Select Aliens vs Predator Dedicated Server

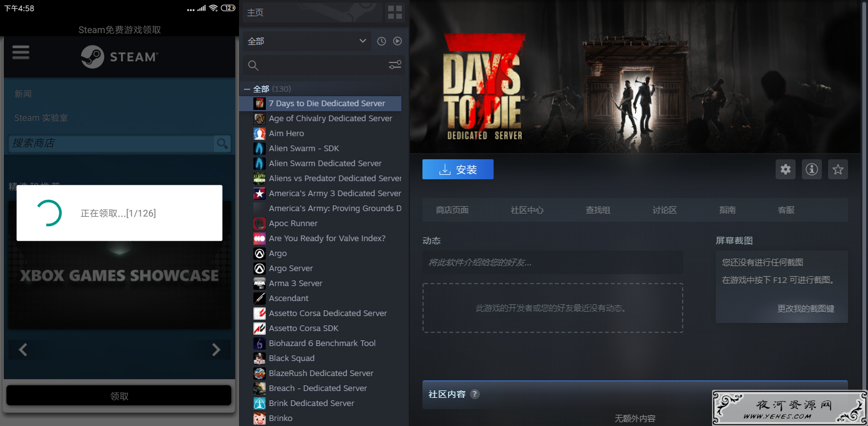pos(335,179)
